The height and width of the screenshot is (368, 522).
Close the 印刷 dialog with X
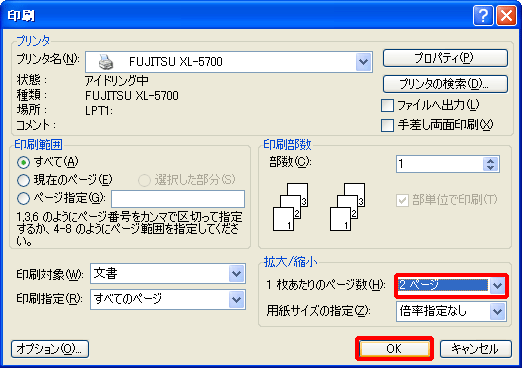coord(506,15)
